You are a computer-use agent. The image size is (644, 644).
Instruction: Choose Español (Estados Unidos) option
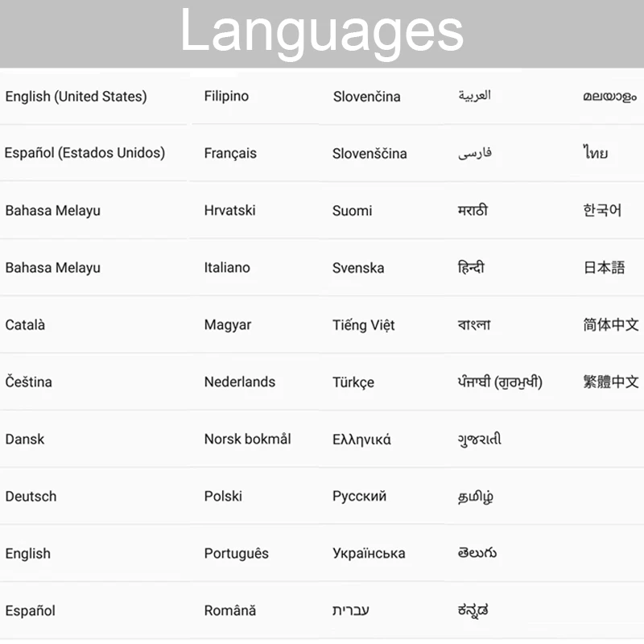pos(85,153)
